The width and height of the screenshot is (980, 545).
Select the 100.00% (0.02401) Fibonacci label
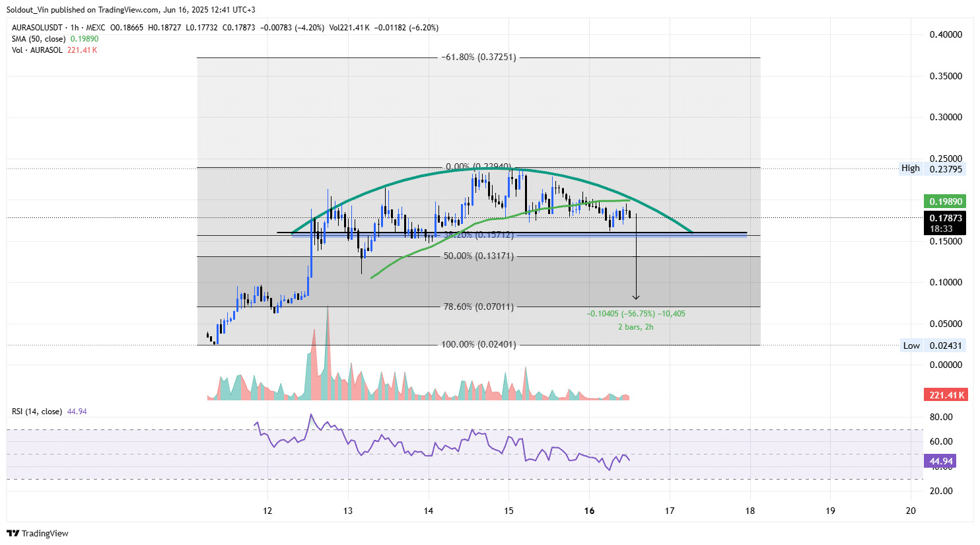click(479, 345)
